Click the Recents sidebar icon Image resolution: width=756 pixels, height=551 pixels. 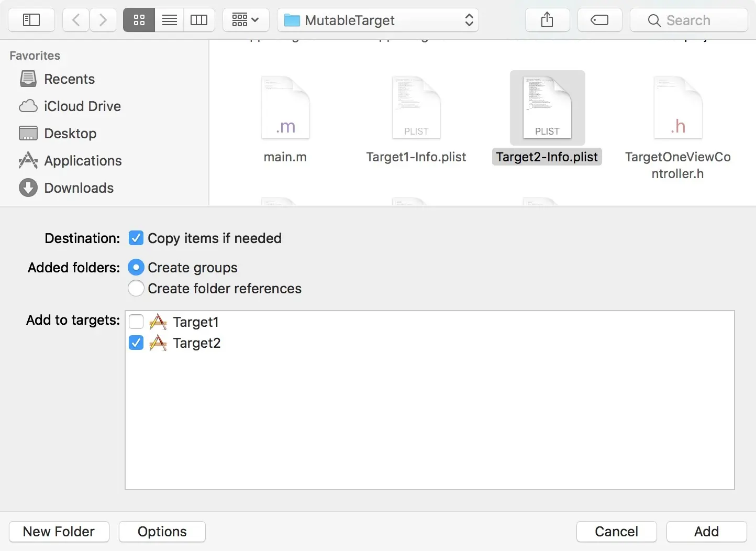coord(28,79)
